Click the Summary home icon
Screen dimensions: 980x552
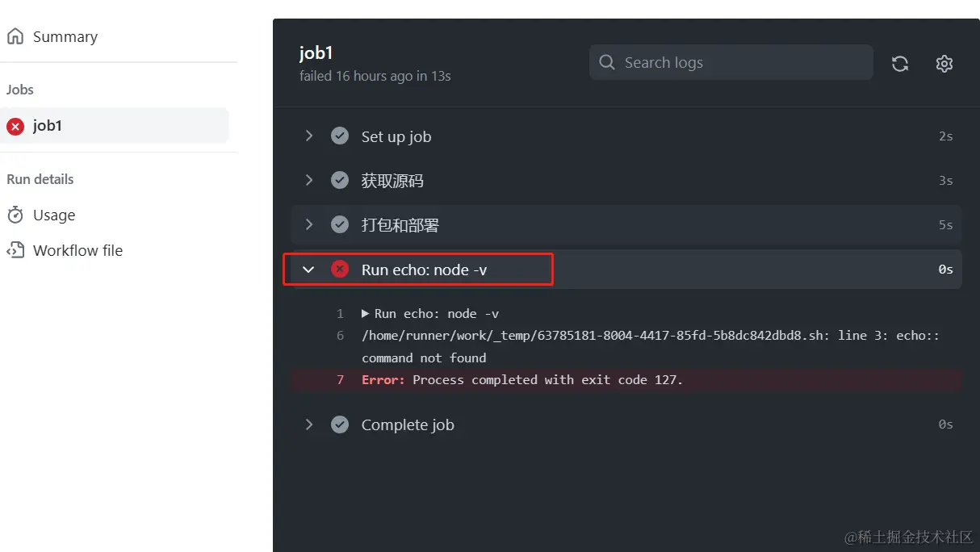15,36
